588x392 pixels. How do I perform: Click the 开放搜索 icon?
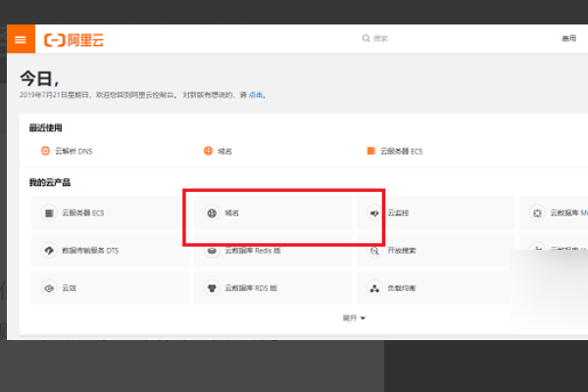(374, 251)
